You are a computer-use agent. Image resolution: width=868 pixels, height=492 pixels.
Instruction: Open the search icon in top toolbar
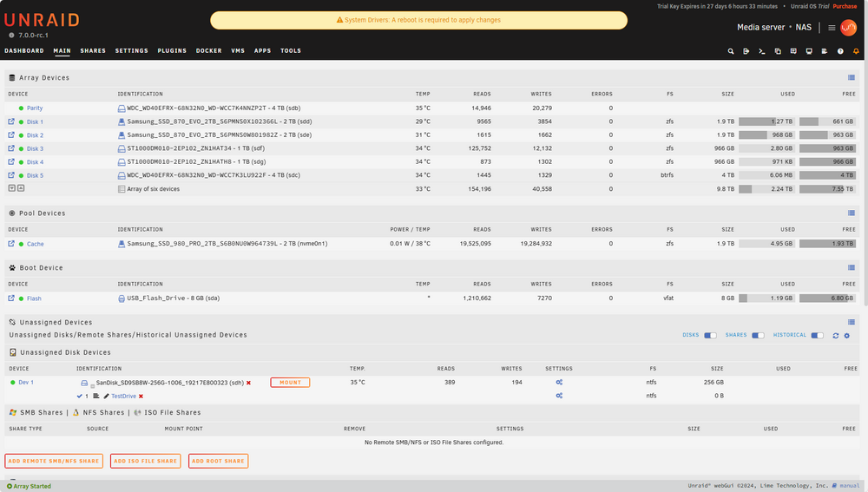[x=731, y=51]
